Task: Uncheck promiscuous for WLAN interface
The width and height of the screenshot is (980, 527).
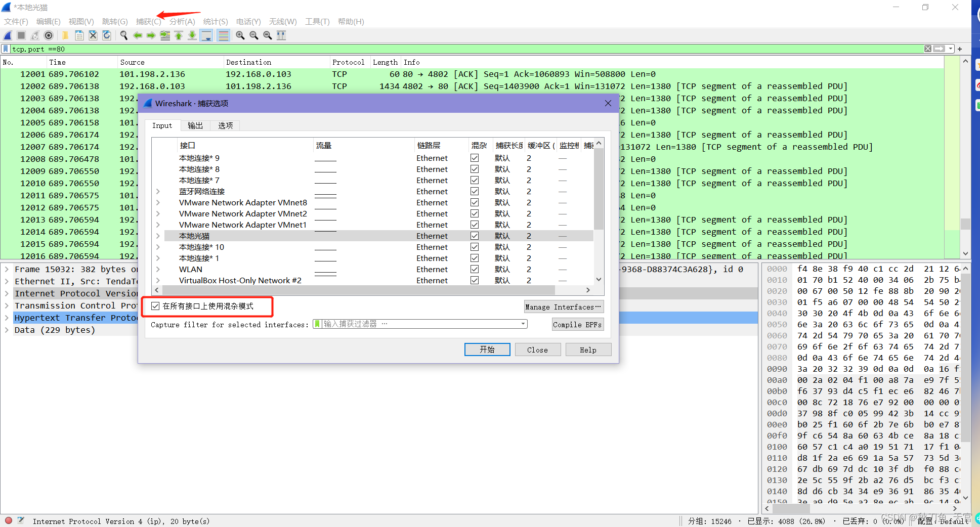Action: click(475, 269)
